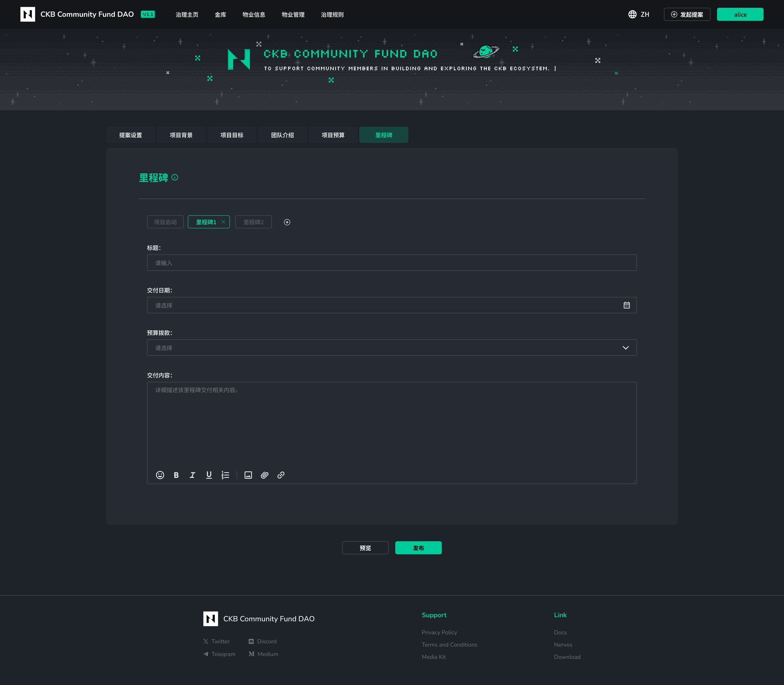Screen dimensions: 784x685
Task: Insert an emoji in the editor
Action: [160, 475]
